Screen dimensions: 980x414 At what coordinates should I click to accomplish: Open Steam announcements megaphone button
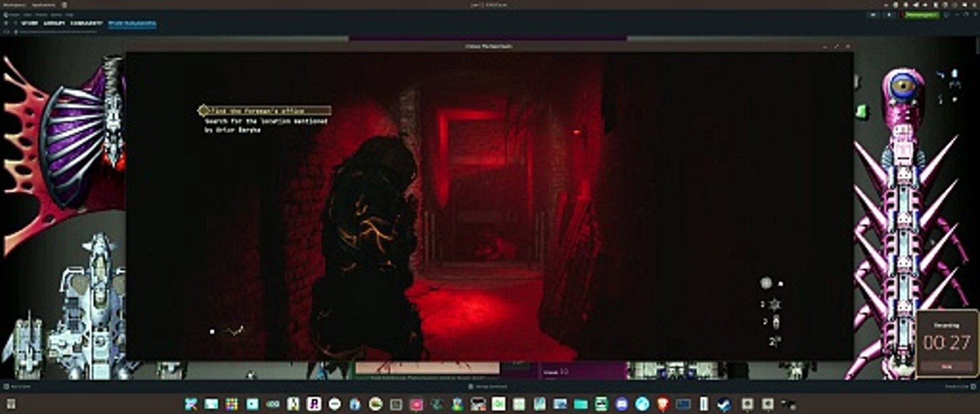[x=873, y=15]
